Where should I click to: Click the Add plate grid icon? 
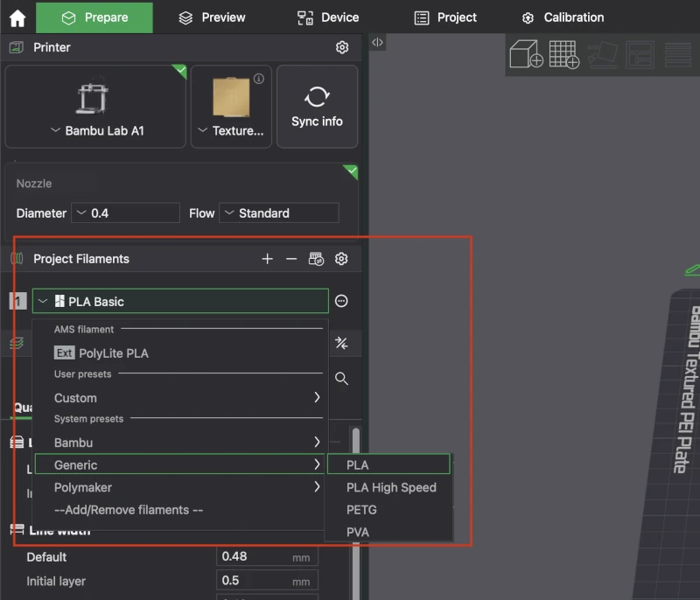[563, 54]
